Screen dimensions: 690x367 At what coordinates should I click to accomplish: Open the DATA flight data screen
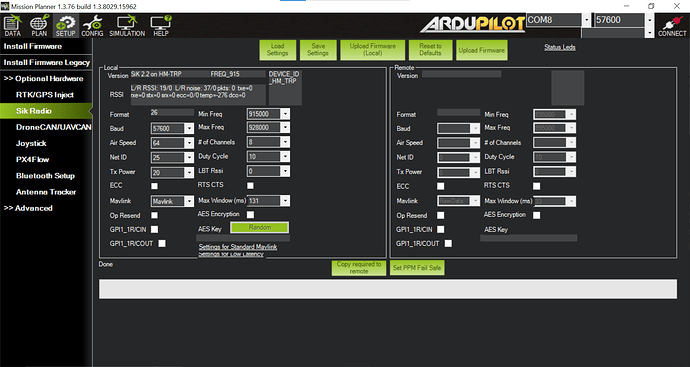pos(13,26)
